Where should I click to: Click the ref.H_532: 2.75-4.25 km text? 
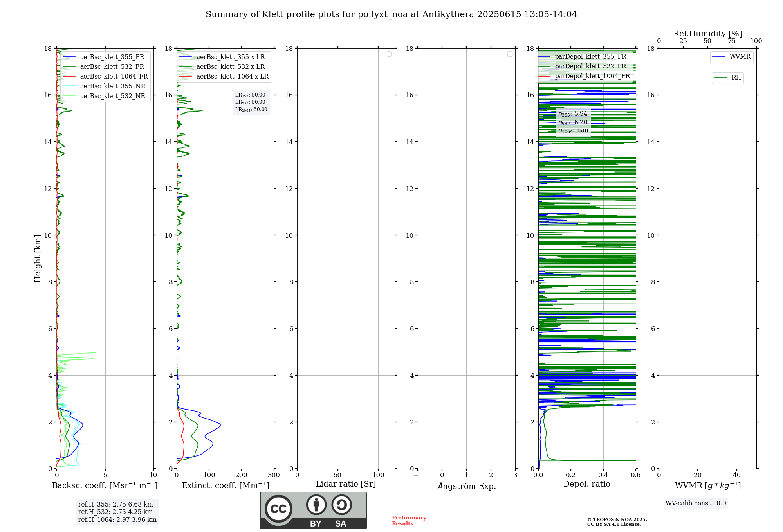pos(115,512)
